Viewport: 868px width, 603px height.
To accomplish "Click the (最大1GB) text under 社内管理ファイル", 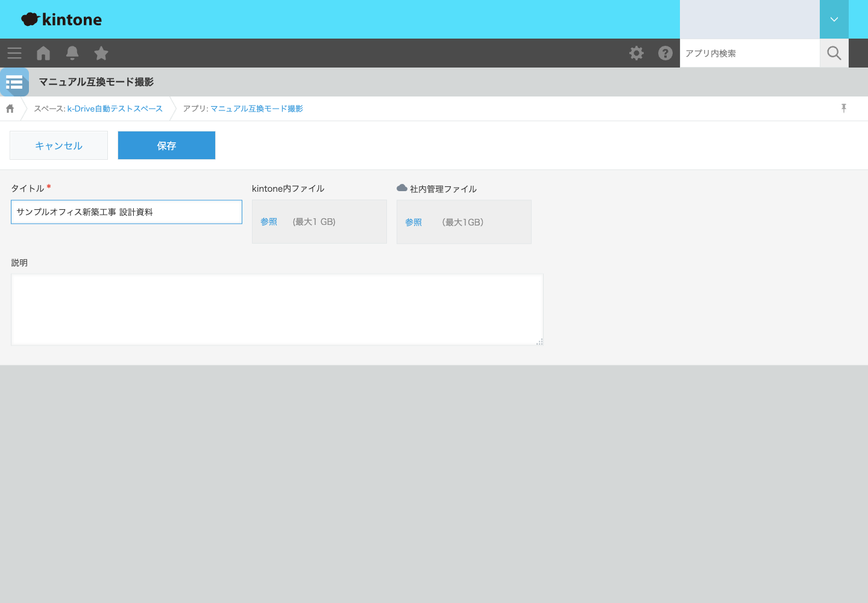I will click(x=463, y=223).
